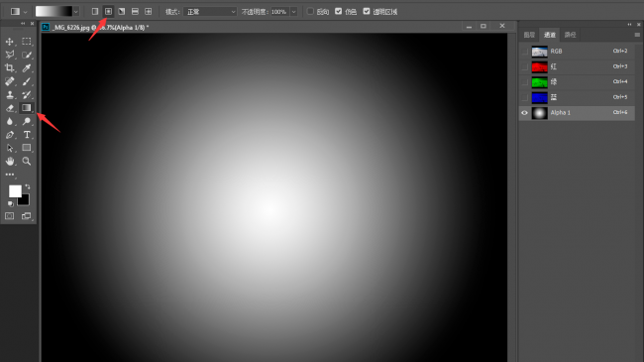Select the Brush tool
This screenshot has height=362, width=644.
point(27,81)
